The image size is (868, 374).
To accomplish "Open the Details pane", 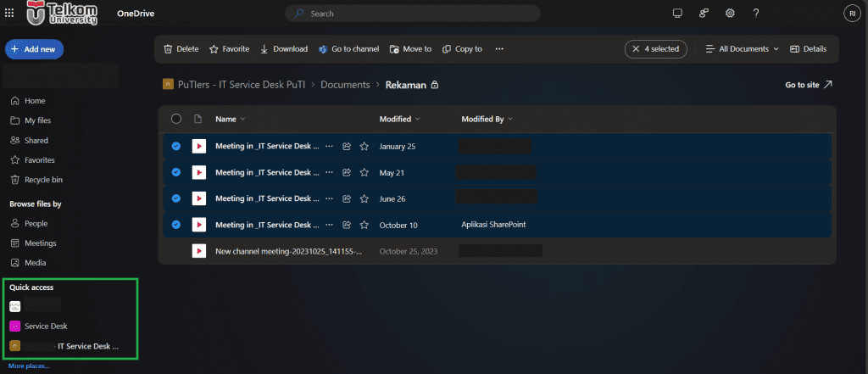I will (808, 48).
